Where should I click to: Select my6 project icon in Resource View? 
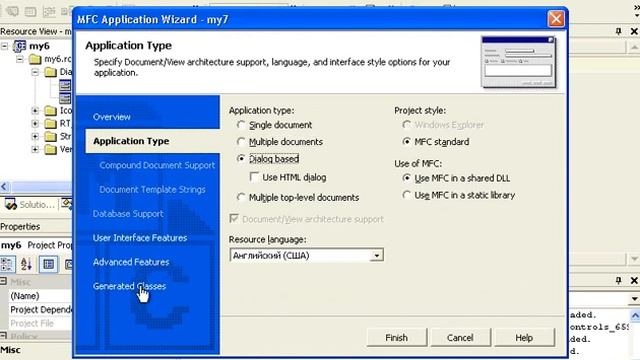click(x=19, y=46)
